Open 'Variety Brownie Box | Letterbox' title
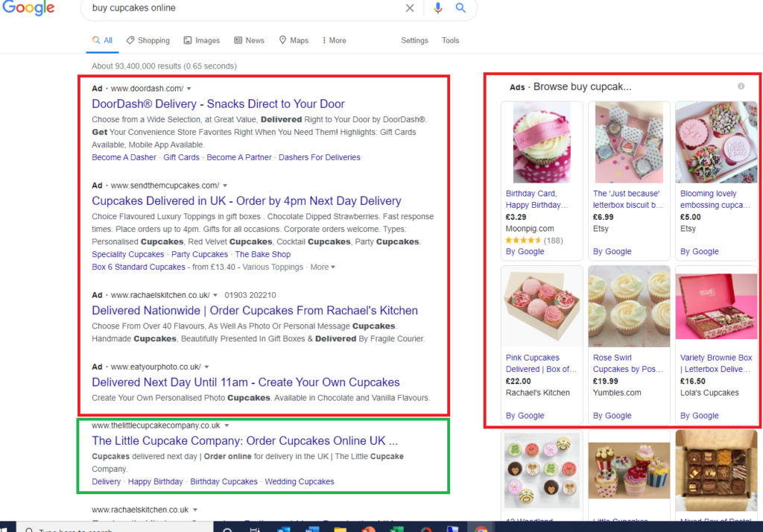Viewport: 763px width, 532px height. click(x=716, y=363)
